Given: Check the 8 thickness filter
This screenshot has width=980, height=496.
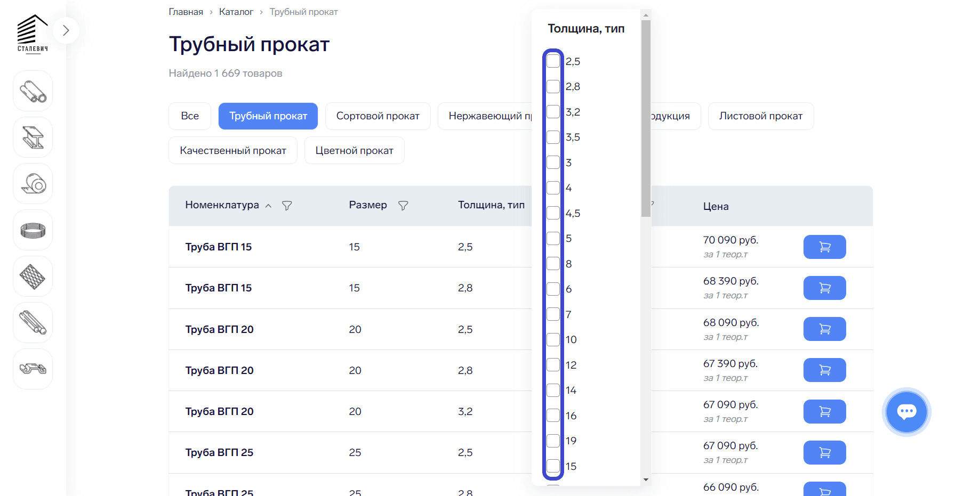Looking at the screenshot, I should (553, 264).
